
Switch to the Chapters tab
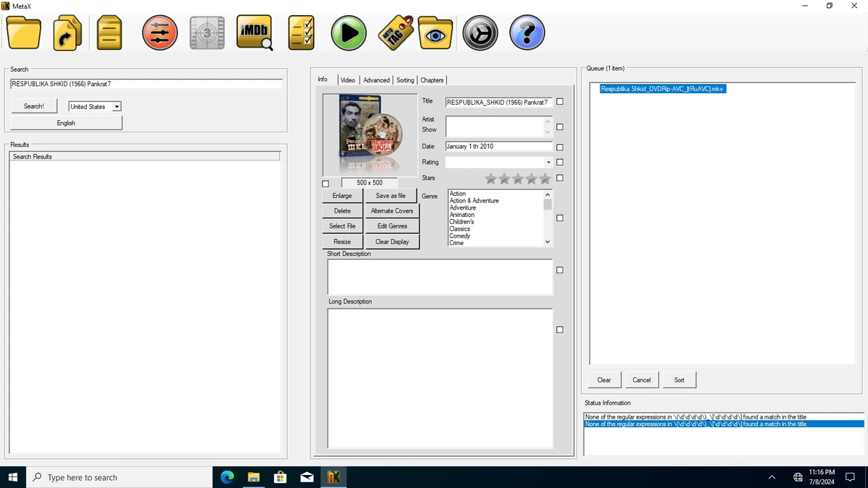[432, 80]
